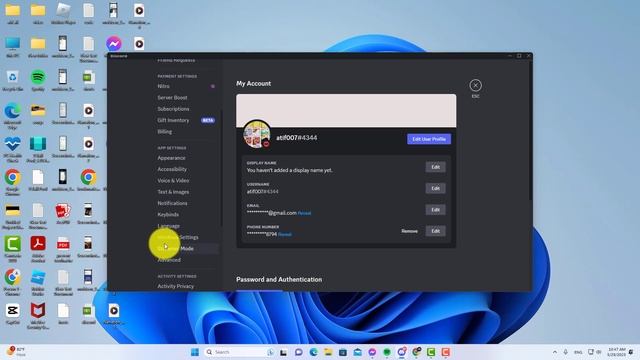
Task: Open the ENG language switcher
Action: click(x=578, y=352)
